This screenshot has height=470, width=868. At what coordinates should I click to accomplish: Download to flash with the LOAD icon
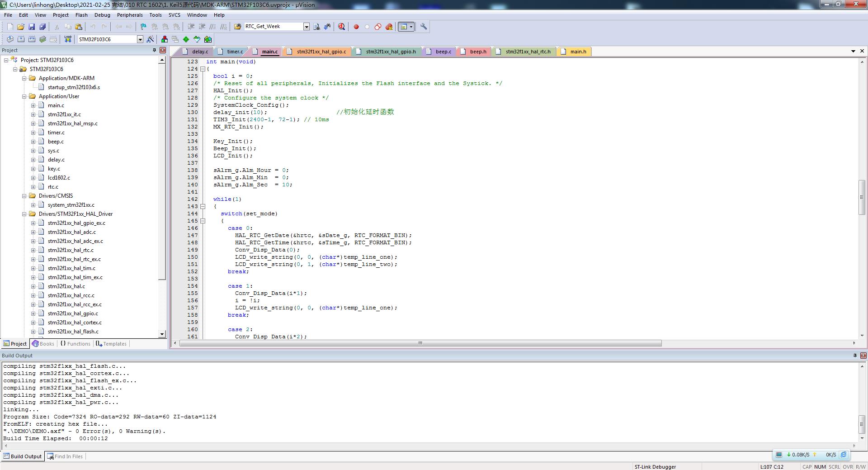(x=68, y=39)
